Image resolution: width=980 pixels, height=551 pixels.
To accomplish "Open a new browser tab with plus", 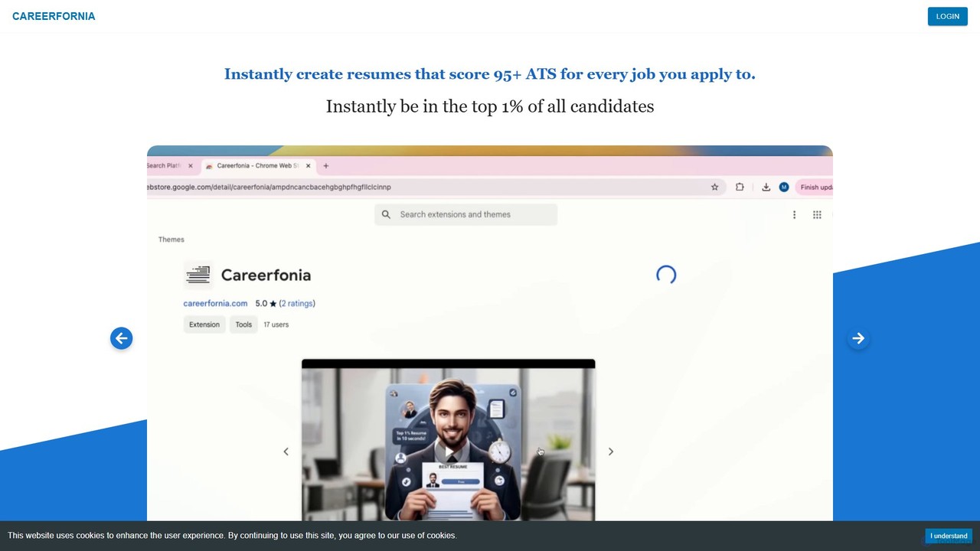I will click(x=326, y=165).
